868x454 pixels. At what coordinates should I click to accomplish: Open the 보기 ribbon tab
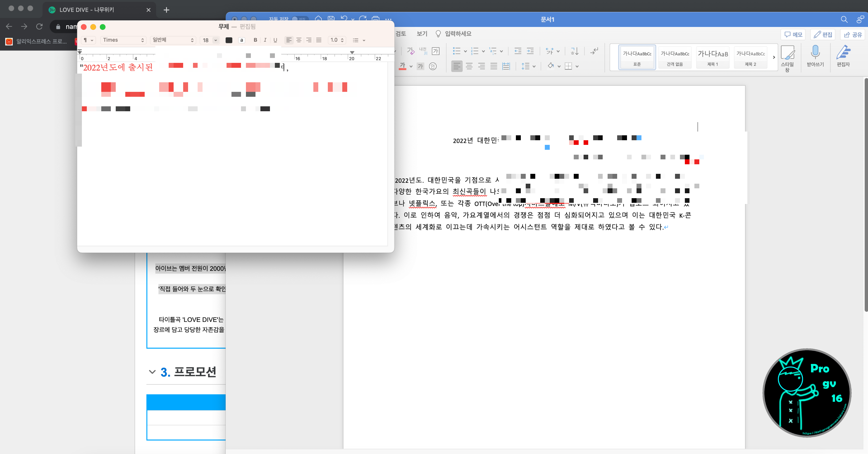pyautogui.click(x=422, y=34)
